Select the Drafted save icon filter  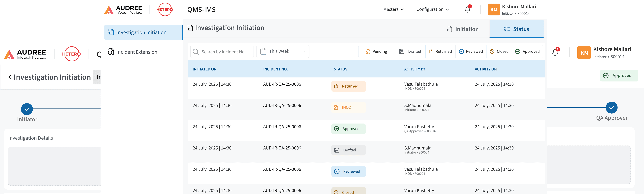coord(402,51)
